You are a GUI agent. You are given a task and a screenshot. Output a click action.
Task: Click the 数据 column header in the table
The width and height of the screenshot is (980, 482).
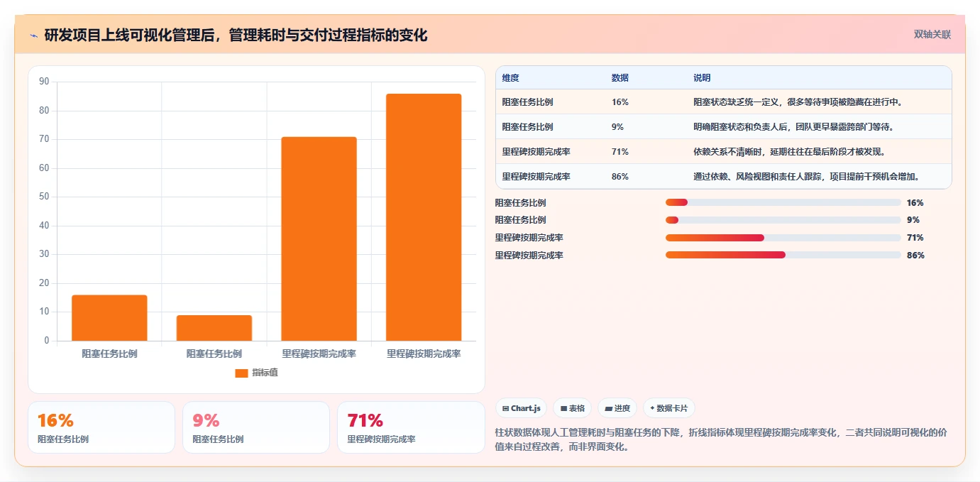(x=620, y=78)
